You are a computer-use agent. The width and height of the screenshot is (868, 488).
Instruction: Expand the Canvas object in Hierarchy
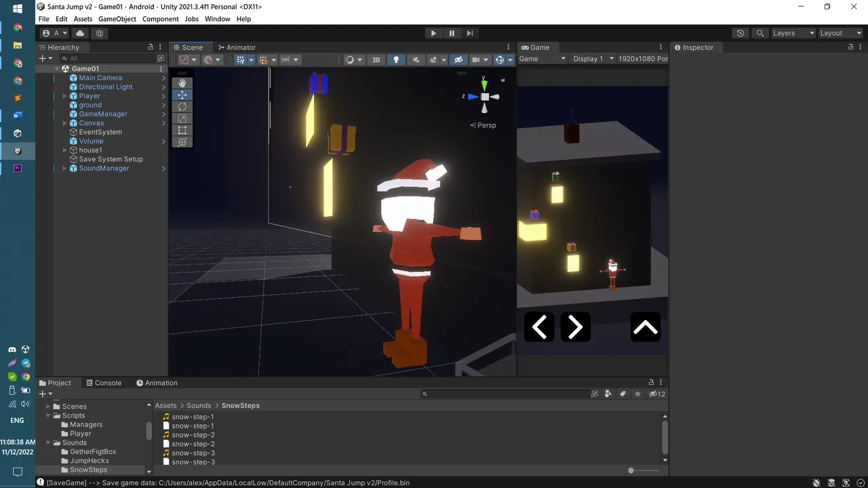(x=65, y=123)
